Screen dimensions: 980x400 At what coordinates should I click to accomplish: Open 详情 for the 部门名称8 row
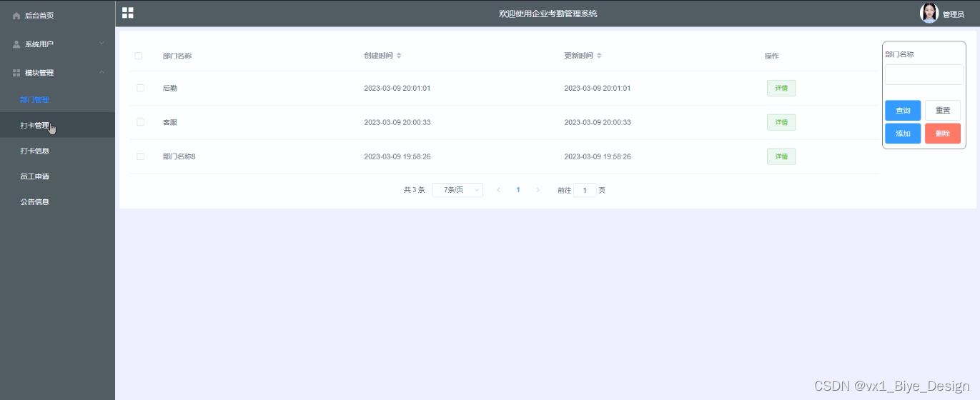point(781,156)
